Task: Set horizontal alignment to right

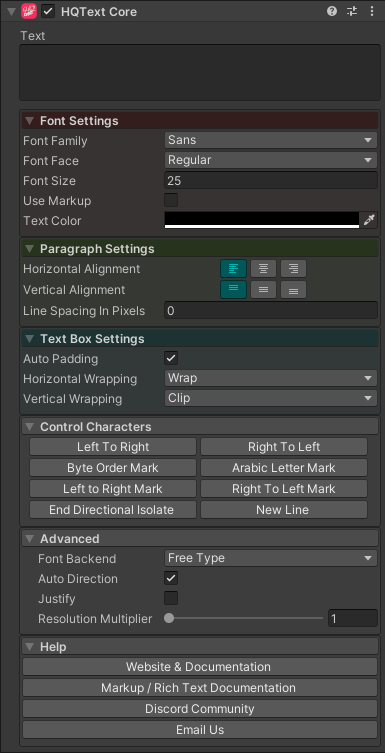Action: click(293, 269)
